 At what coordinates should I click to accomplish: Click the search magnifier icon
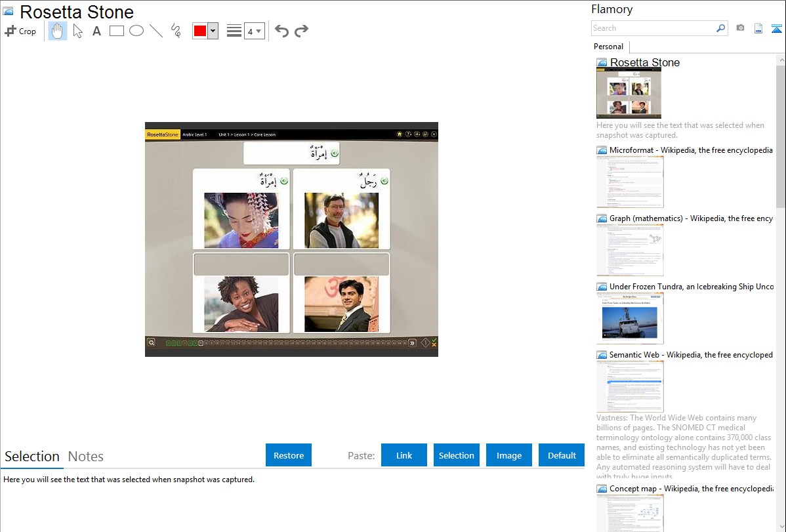[x=721, y=28]
